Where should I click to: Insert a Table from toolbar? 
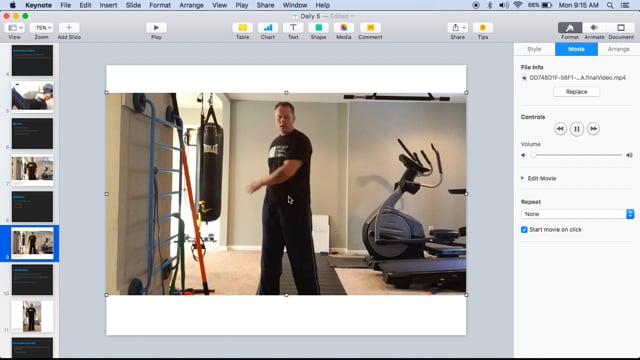[242, 27]
